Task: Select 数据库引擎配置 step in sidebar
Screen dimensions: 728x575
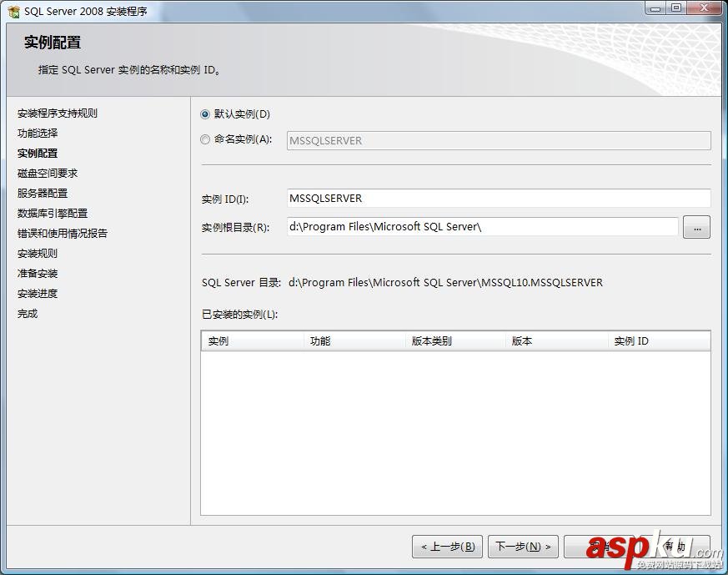Action: pos(53,213)
